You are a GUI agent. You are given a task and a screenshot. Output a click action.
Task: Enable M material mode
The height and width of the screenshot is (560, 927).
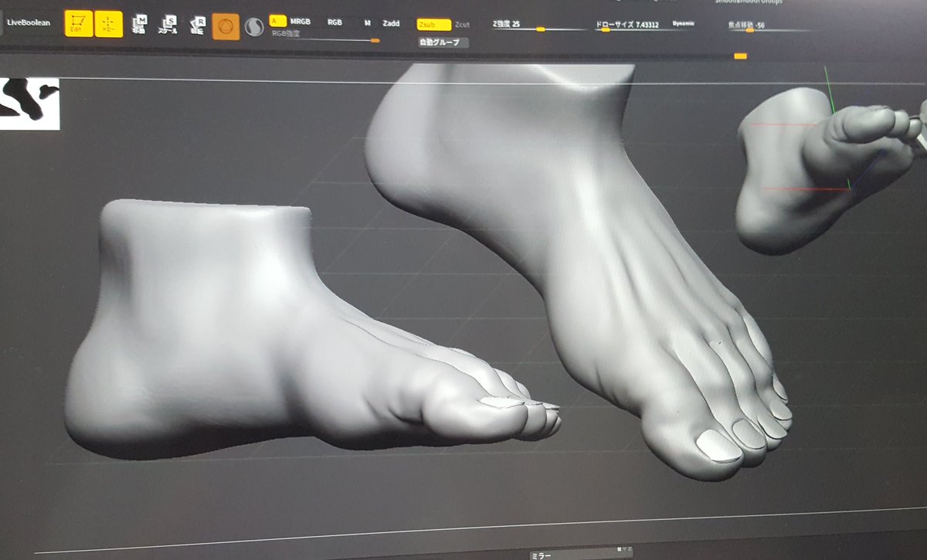click(x=367, y=23)
